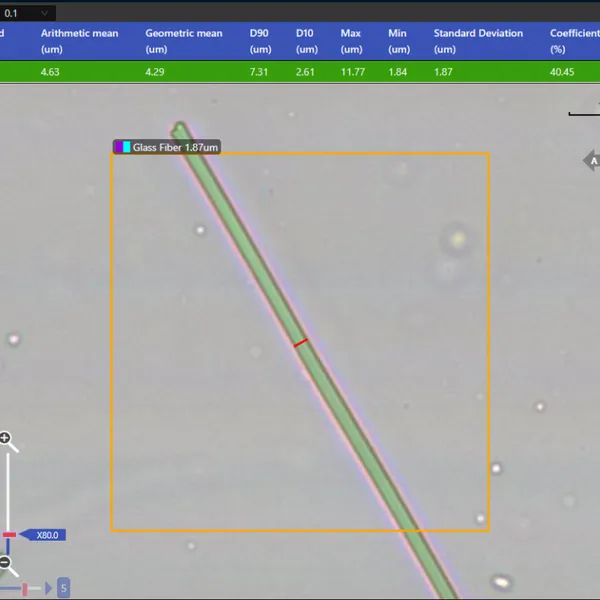Click the coefficient value 40.45
The image size is (600, 600).
[x=562, y=72]
